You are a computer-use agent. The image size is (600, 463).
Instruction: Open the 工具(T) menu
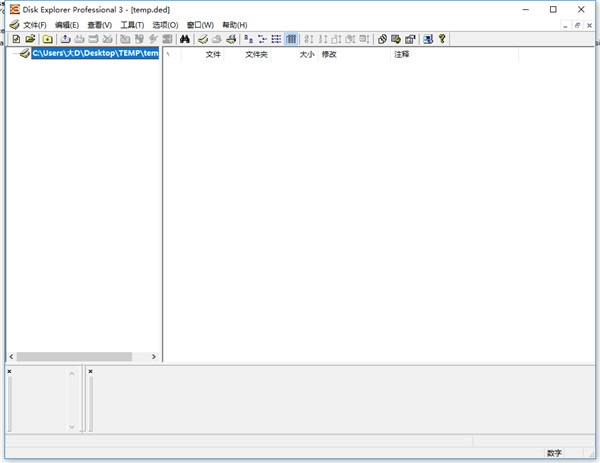(x=132, y=24)
